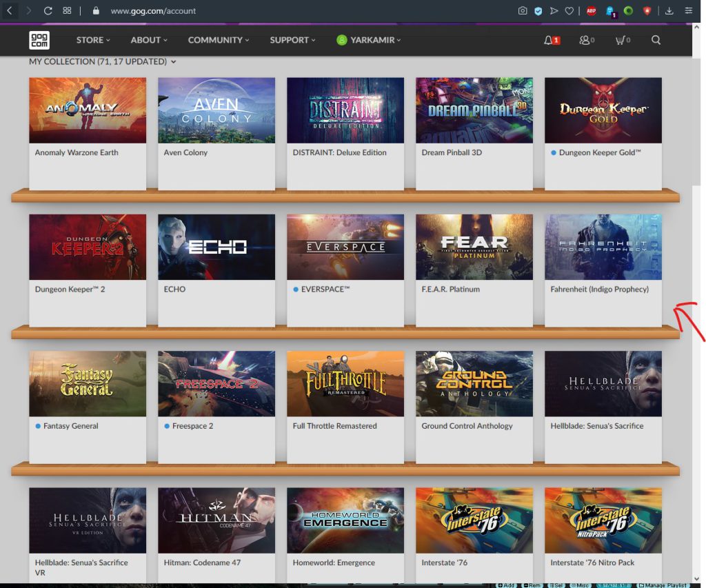Click the Interstate '76 title text
The height and width of the screenshot is (588, 706).
click(x=445, y=562)
